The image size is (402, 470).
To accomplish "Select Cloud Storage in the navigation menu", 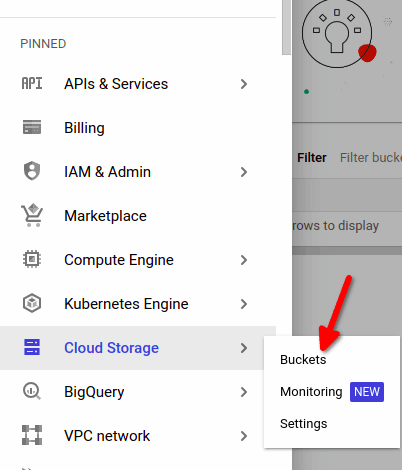I will pos(138,348).
